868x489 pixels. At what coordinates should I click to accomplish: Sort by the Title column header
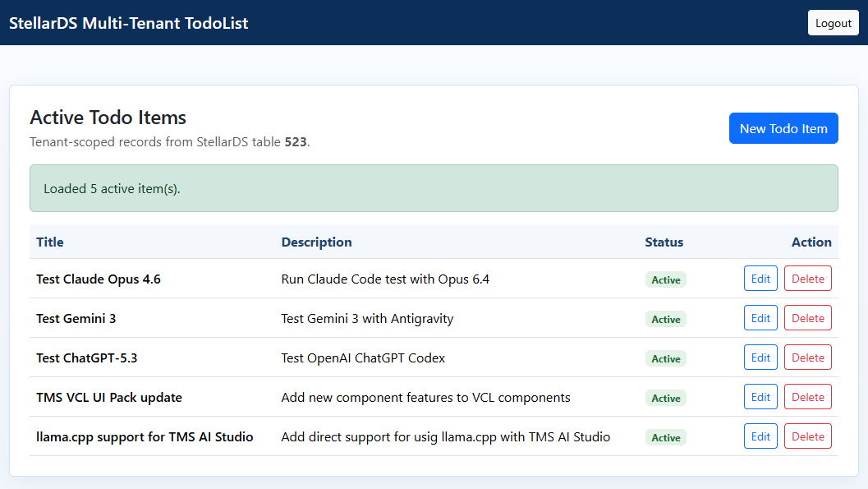pos(49,242)
